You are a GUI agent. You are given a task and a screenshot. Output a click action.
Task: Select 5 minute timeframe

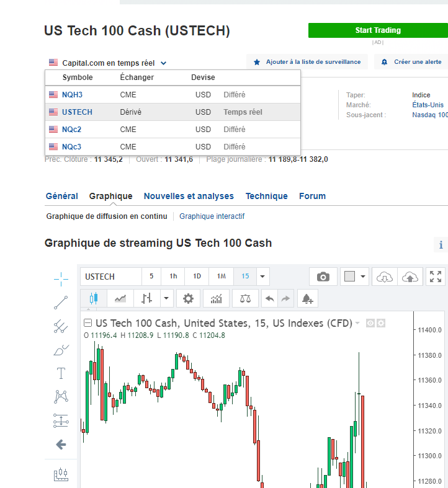tap(151, 277)
